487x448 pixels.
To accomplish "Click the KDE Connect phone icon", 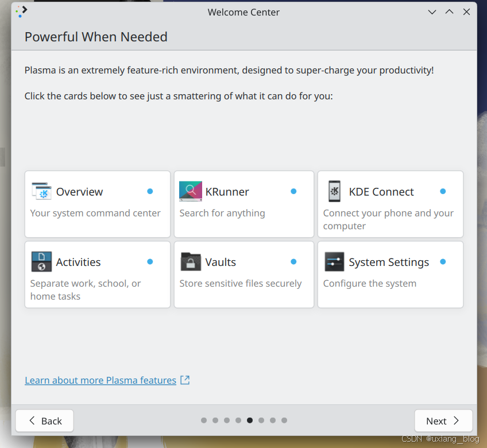I will point(334,191).
